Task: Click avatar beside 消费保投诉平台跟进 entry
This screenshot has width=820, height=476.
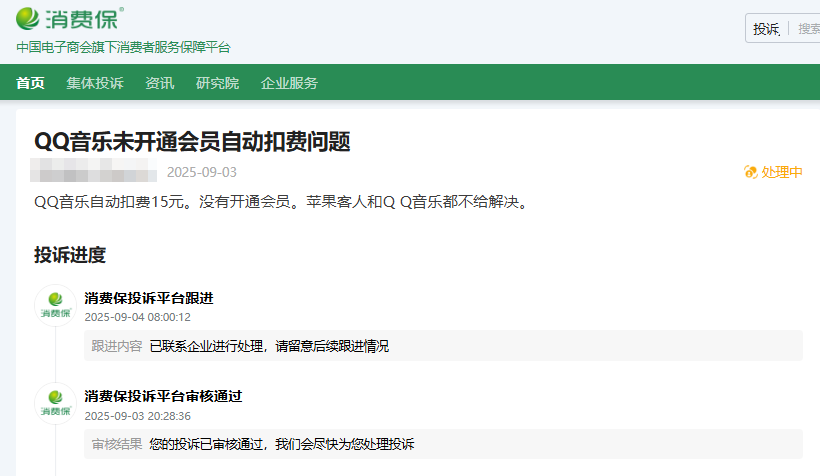Action: coord(55,306)
